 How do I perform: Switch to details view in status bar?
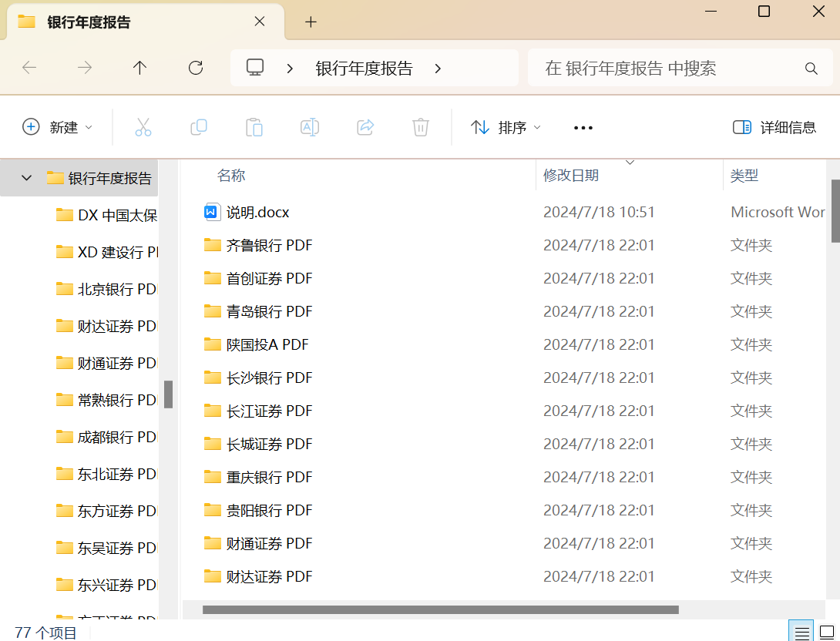pyautogui.click(x=801, y=632)
